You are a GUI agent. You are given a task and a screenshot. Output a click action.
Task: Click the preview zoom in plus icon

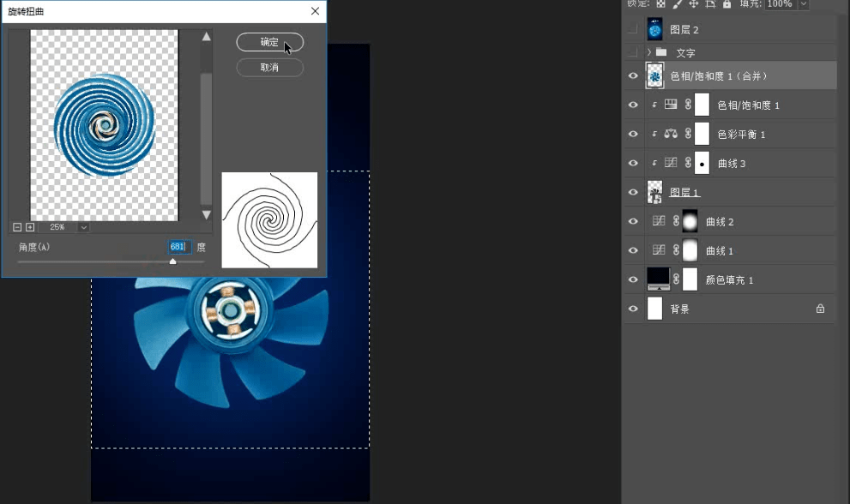pyautogui.click(x=30, y=227)
